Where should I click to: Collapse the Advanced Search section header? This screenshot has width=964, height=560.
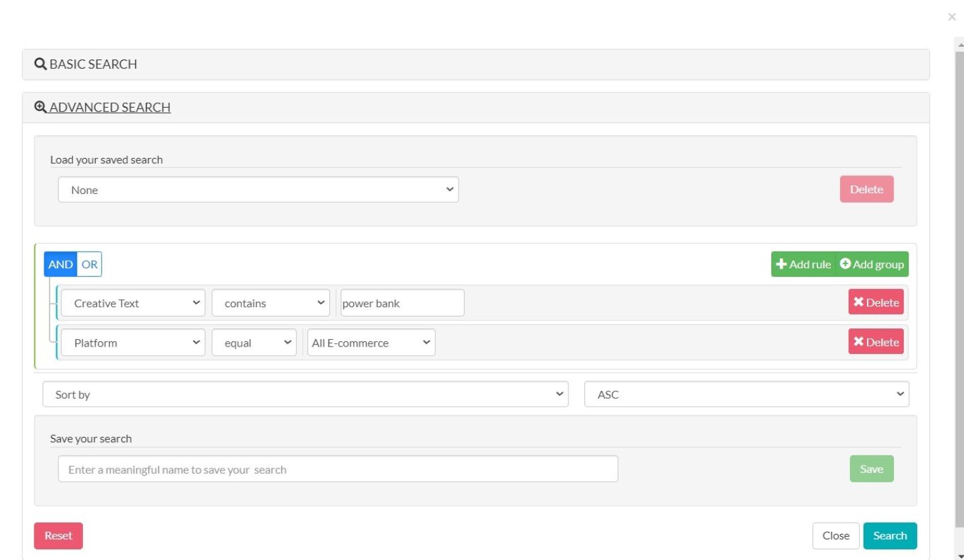tap(110, 107)
